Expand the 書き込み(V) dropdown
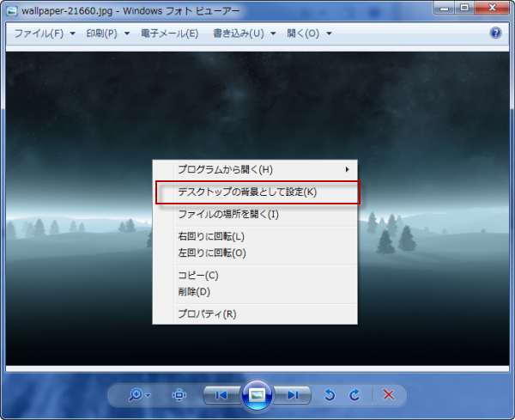 tap(244, 33)
